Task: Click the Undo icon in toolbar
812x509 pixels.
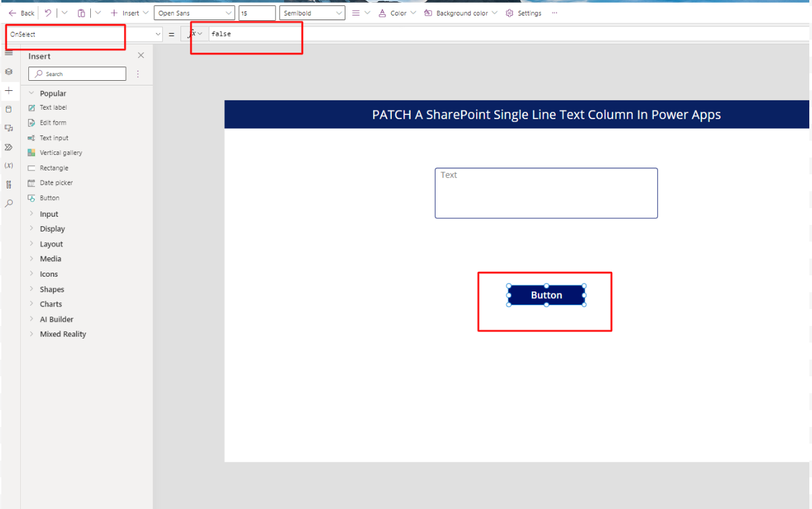Action: click(x=48, y=13)
